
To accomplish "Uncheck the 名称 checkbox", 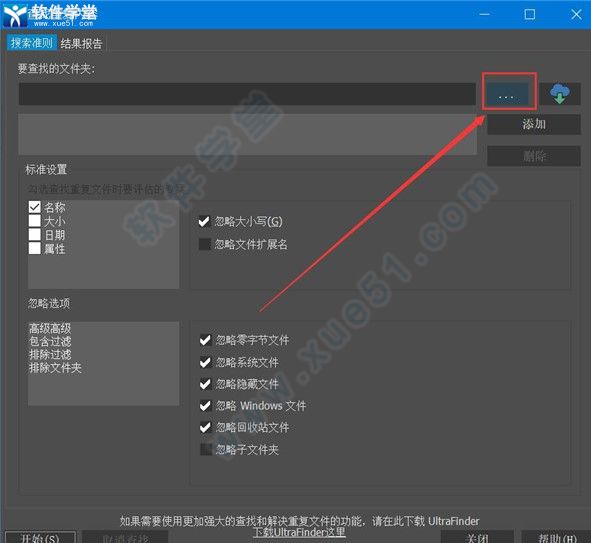I will [x=35, y=207].
